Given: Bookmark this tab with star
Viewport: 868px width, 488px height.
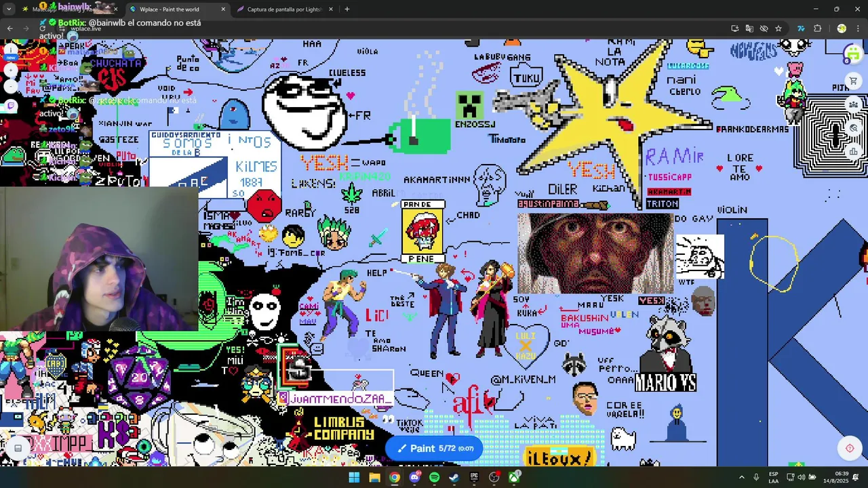Looking at the screenshot, I should coord(778,28).
